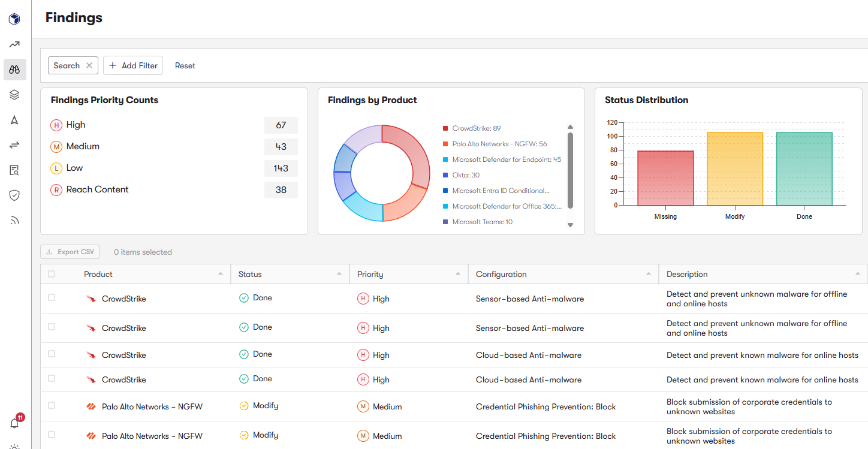Click the Reach Content R icon

[x=56, y=189]
